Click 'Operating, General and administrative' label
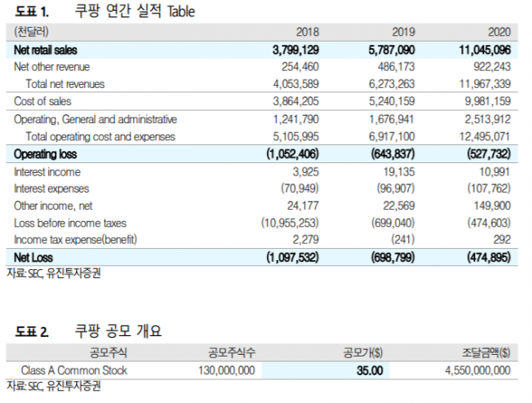 pyautogui.click(x=95, y=119)
